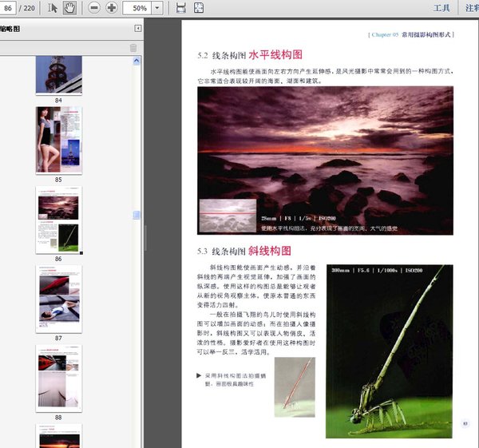Click the thumbnail scrollbar up arrow
The height and width of the screenshot is (448, 479).
click(x=137, y=61)
